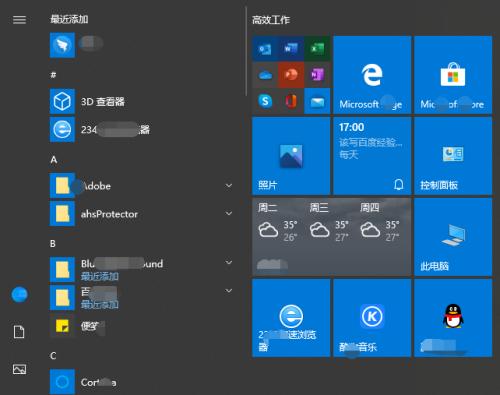Open the 17:00 calendar reminder tile
Image resolution: width=500 pixels, height=395 pixels.
372,156
